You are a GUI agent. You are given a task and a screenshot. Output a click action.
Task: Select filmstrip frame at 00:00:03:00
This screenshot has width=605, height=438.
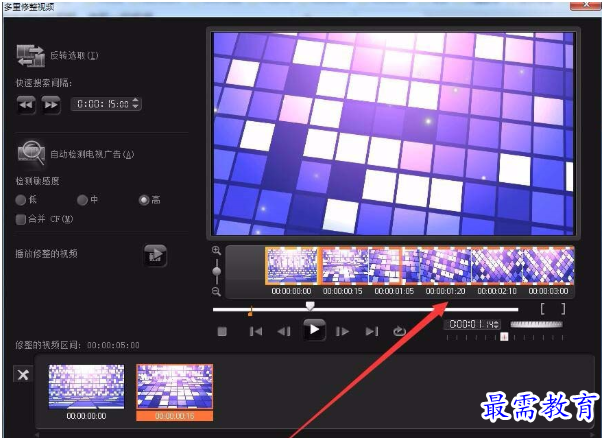(548, 266)
